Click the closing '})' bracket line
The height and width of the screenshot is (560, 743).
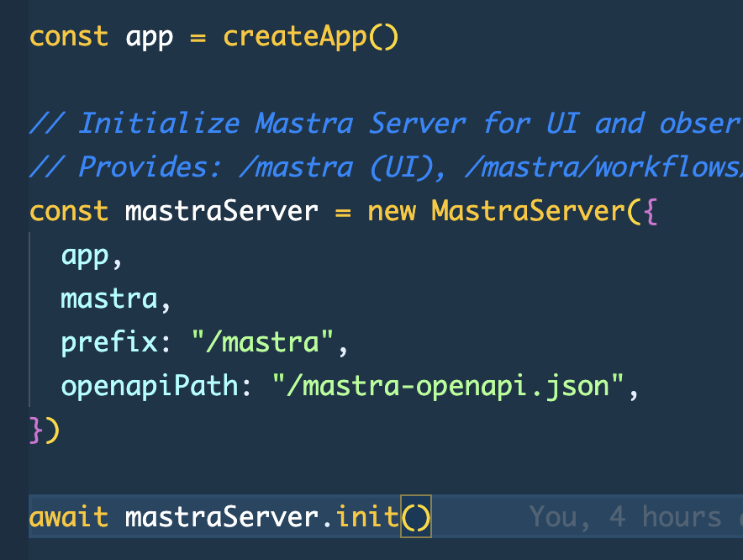(45, 430)
